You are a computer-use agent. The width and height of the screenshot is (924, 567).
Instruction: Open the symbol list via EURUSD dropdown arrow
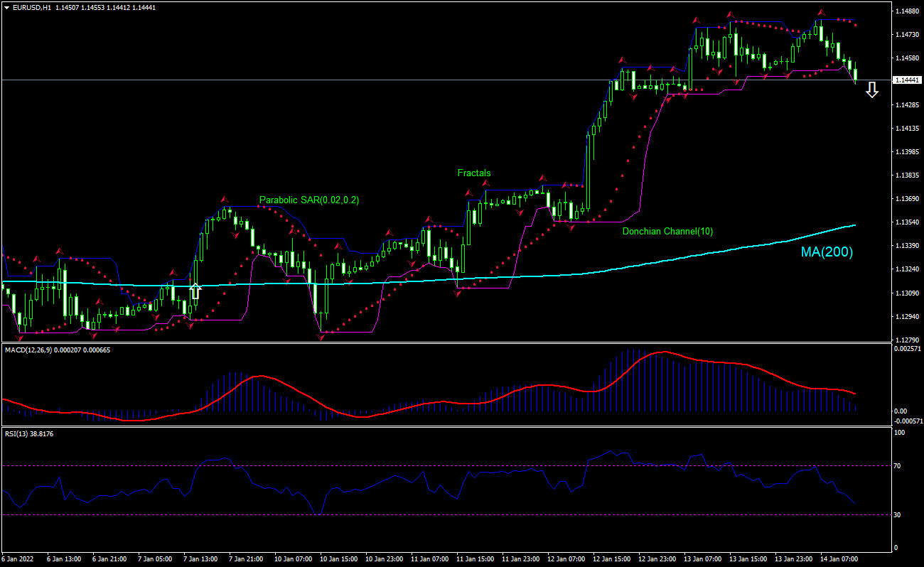click(x=7, y=6)
